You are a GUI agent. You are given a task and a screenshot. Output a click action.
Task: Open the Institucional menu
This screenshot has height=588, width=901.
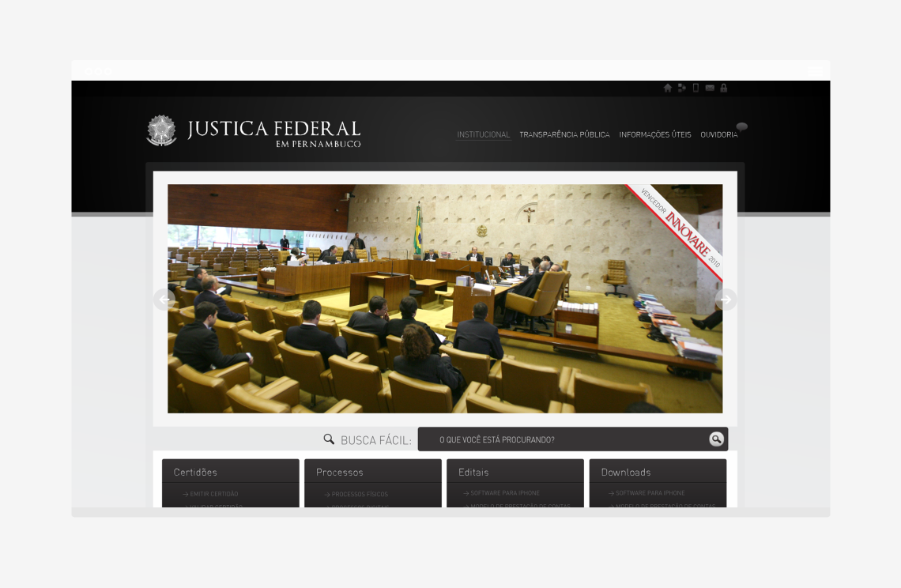tap(484, 134)
